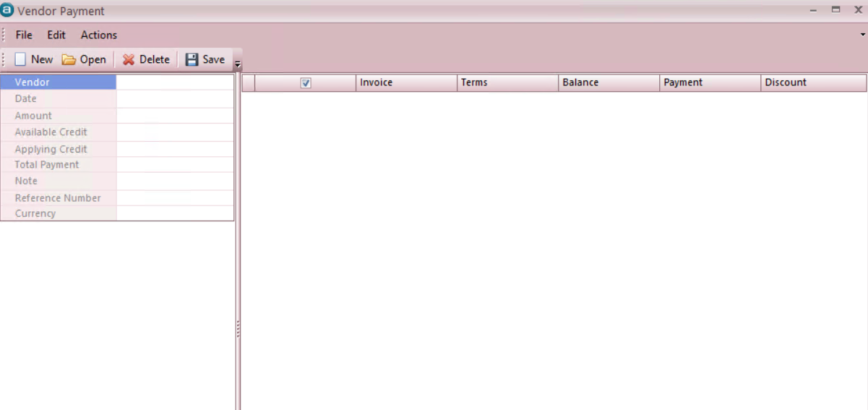Viewport: 868px width, 410px height.
Task: Sort by the Balance column header
Action: pos(609,82)
